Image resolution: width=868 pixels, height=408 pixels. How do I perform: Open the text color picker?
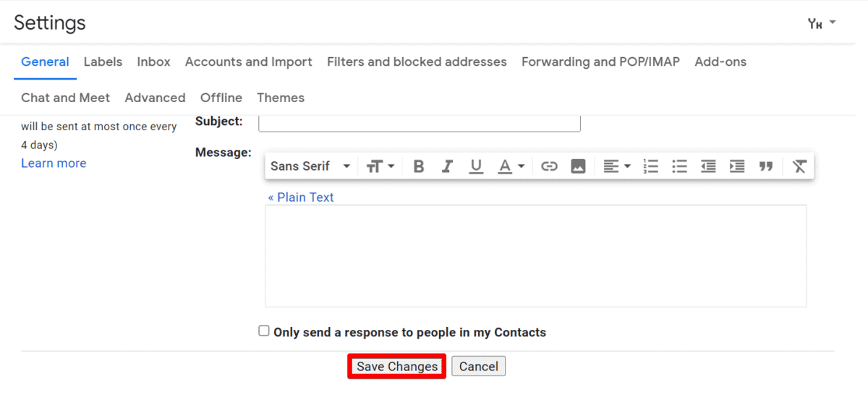(511, 166)
